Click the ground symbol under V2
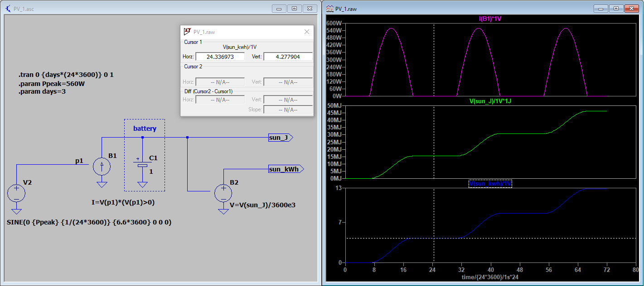Viewport: 644px width, 286px height. (16, 211)
